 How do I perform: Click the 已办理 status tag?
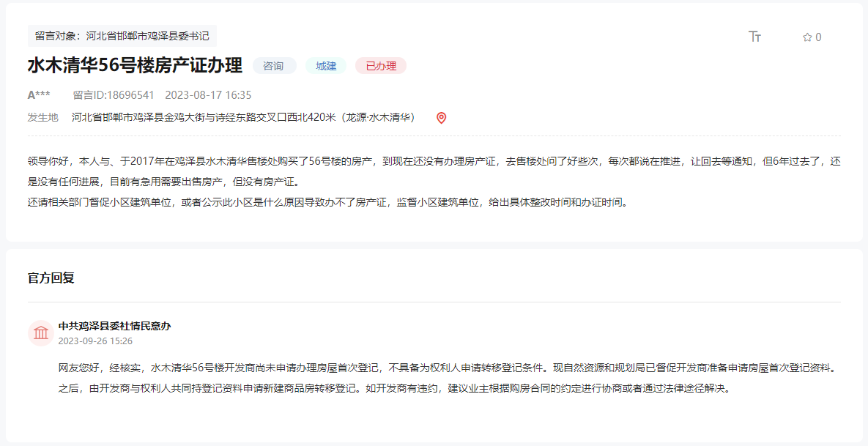coord(381,66)
